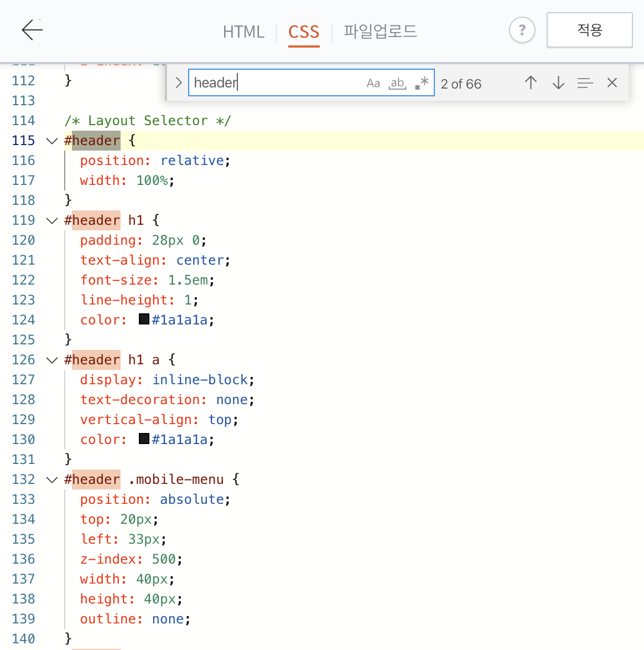The image size is (644, 650).
Task: Click 'outline: none;' text
Action: (x=136, y=619)
